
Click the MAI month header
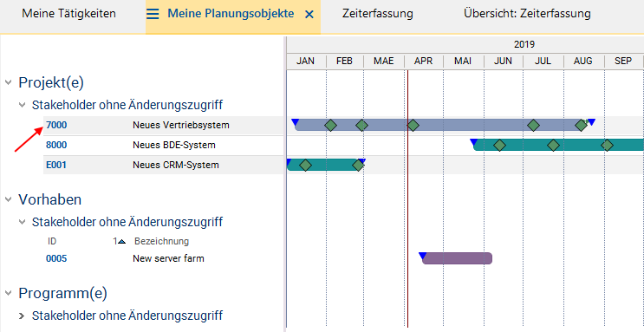(x=464, y=62)
